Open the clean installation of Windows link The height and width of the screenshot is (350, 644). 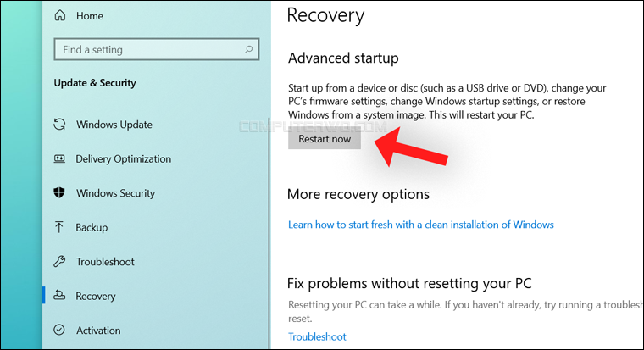point(421,225)
